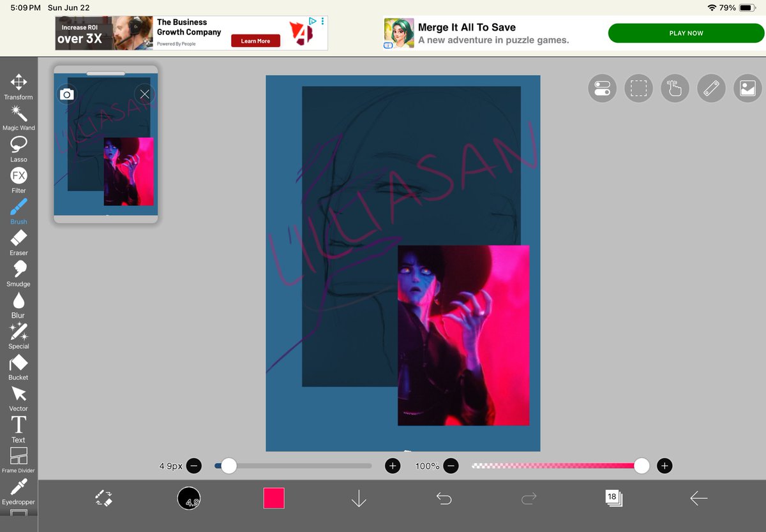Click Learn More in the ad

tap(255, 41)
